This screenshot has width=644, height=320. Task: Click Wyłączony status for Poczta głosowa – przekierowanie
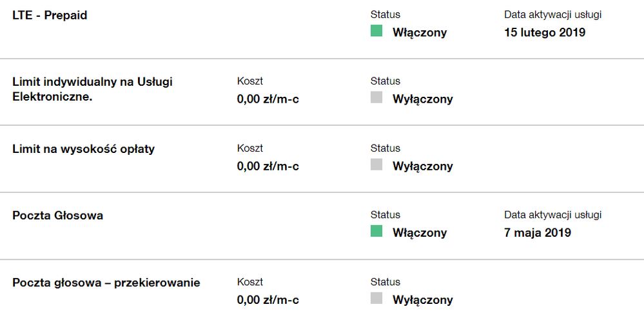coord(422,300)
